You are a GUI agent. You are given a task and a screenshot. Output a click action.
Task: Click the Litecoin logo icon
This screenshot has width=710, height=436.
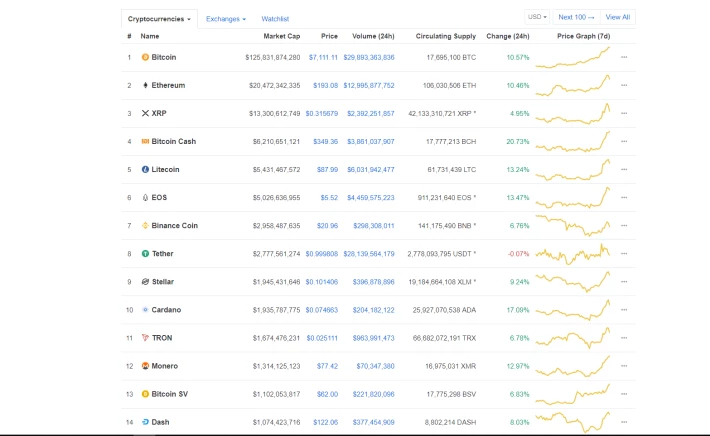[145, 169]
